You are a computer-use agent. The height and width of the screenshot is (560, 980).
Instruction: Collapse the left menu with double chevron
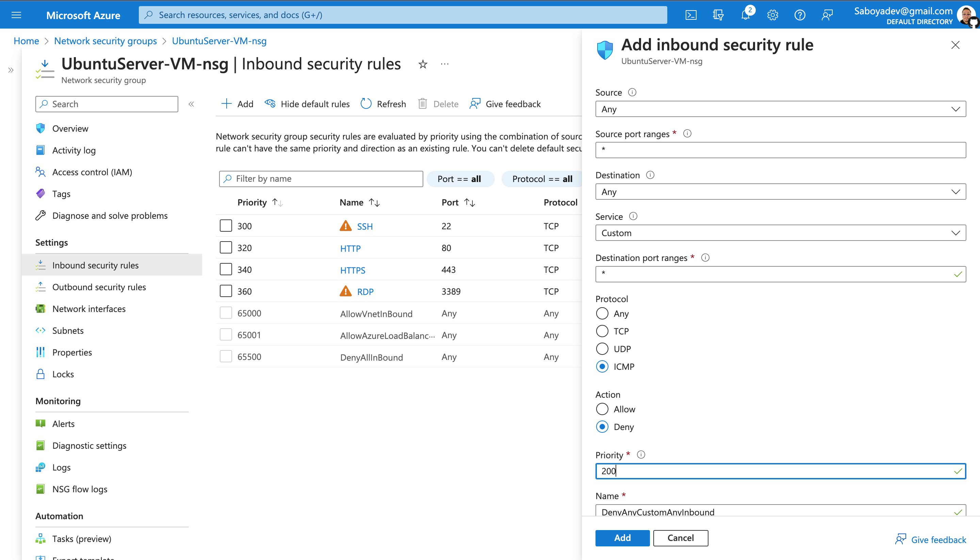pos(191,104)
